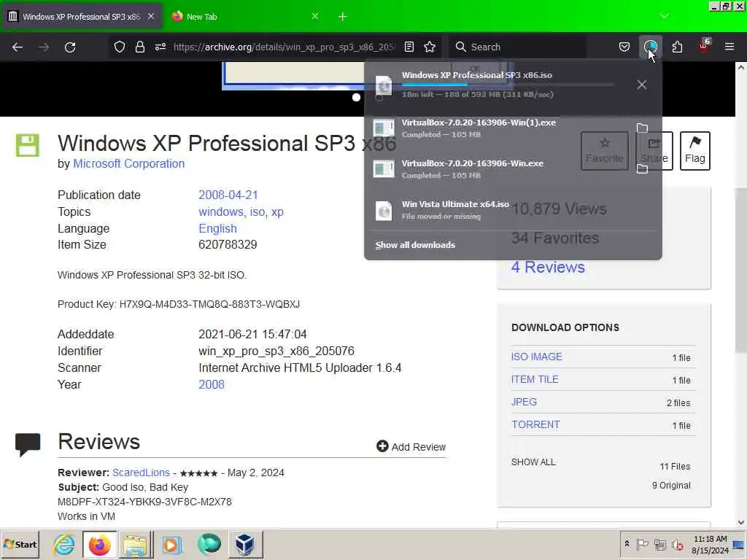747x560 pixels.
Task: Focus the address bar URL
Action: point(285,47)
